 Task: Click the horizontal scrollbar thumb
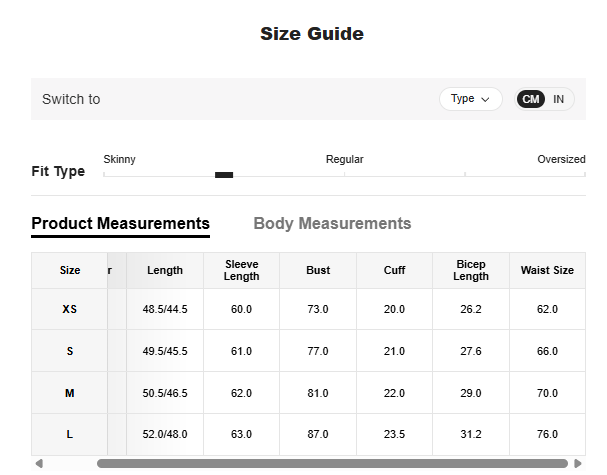330,464
